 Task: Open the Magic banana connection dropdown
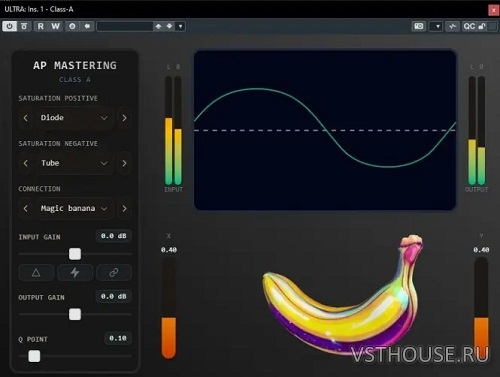click(74, 208)
